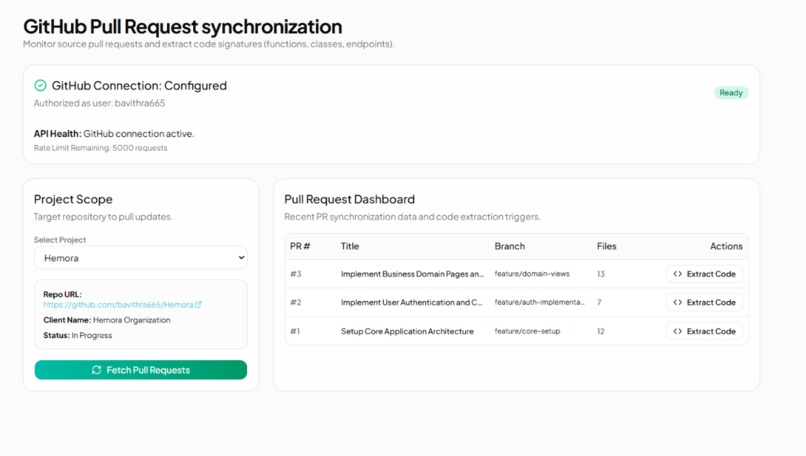Click the 'GitHub Connection: Configured' heading
This screenshot has height=456, width=806.
[139, 85]
